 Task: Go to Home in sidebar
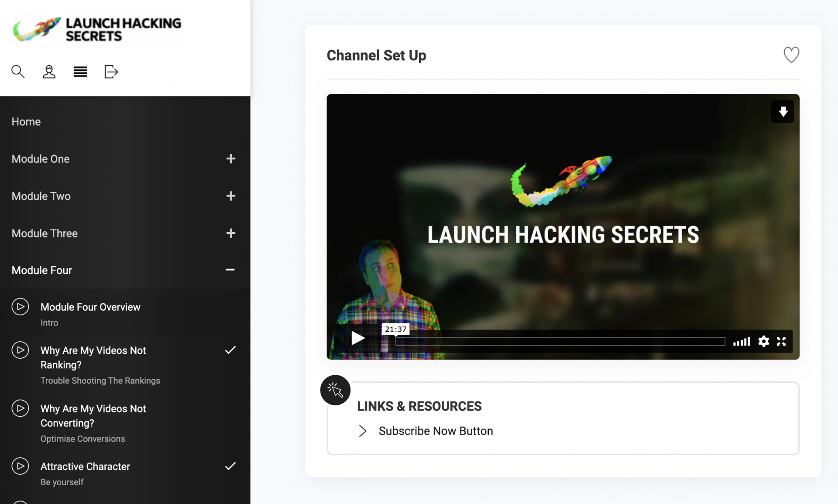pyautogui.click(x=26, y=122)
